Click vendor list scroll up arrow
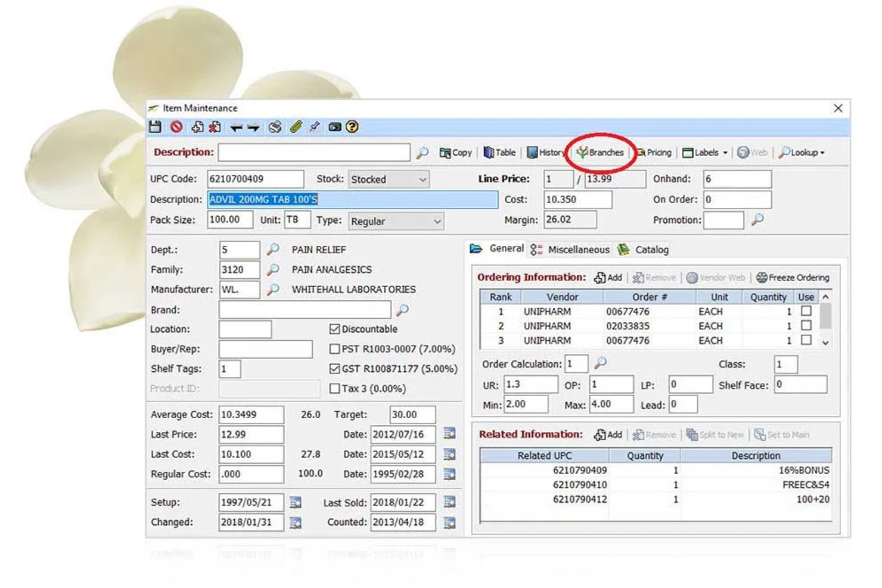 click(x=825, y=297)
